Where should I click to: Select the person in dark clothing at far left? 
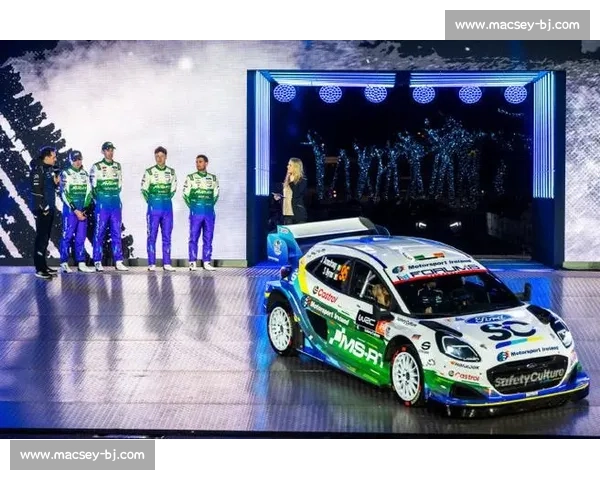click(x=44, y=210)
